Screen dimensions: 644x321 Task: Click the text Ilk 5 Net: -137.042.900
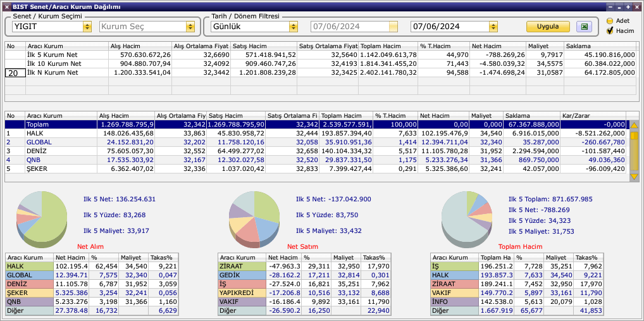tap(333, 199)
